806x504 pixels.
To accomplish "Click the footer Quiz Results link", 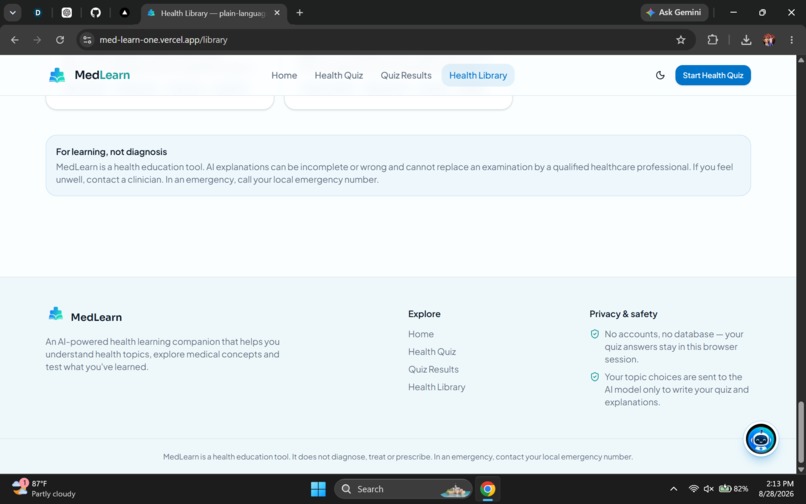I will coord(433,369).
